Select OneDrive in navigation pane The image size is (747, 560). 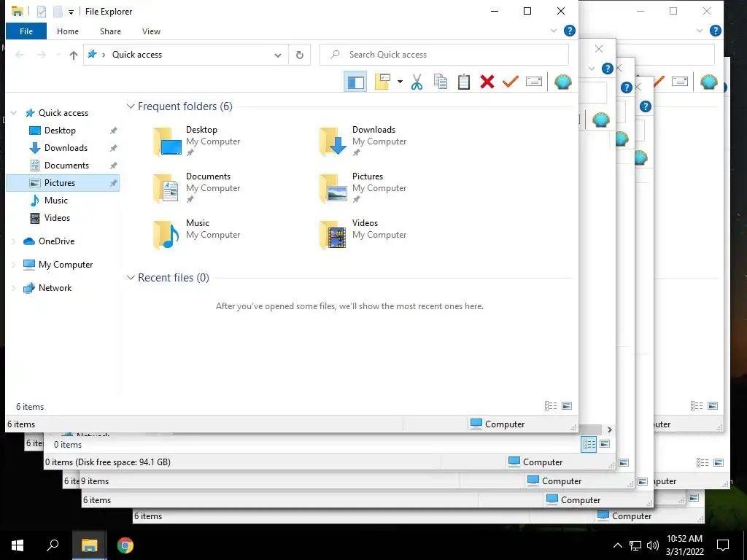(x=56, y=241)
